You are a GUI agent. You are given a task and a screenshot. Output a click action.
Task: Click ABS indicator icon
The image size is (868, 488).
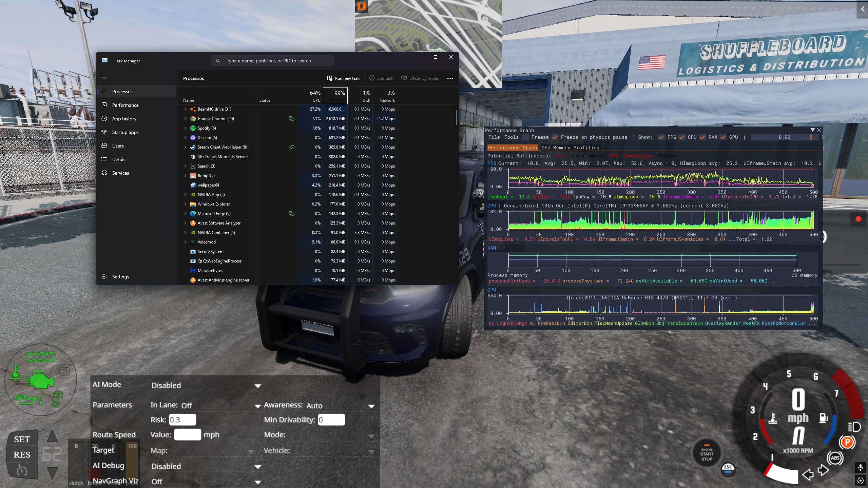tap(835, 458)
